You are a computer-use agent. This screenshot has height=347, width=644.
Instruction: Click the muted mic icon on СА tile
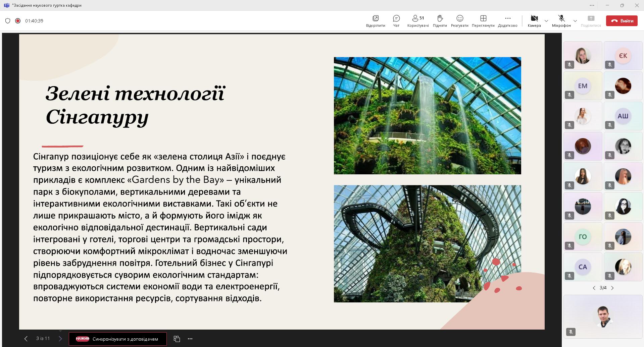tap(569, 276)
